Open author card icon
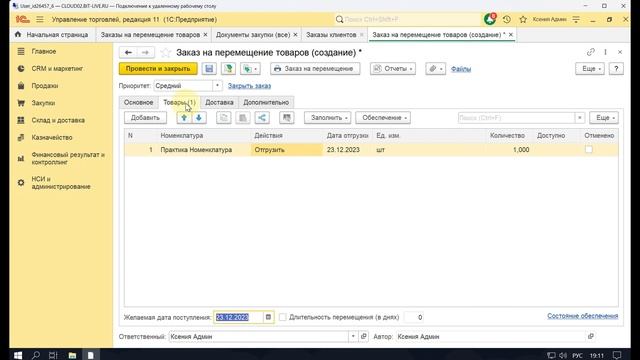This screenshot has width=640, height=360. (x=590, y=336)
